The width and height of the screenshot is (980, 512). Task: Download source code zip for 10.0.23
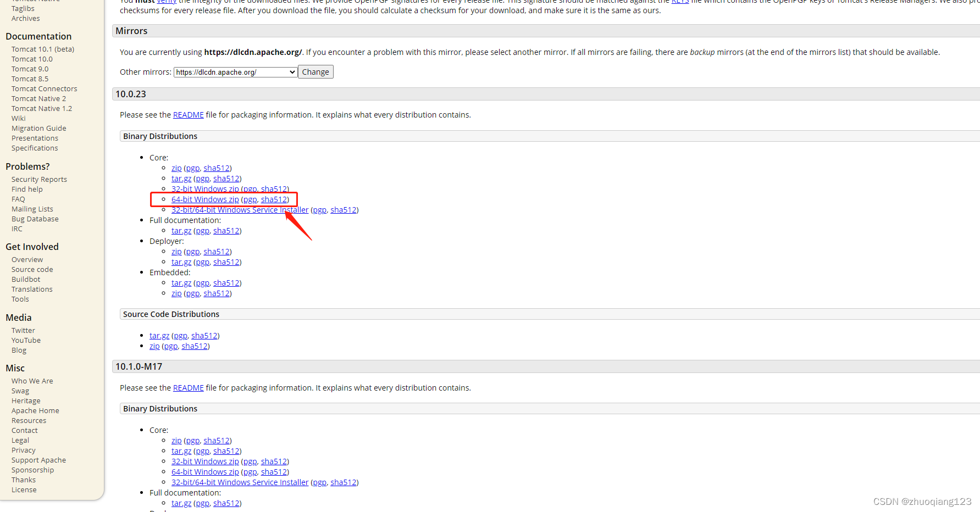coord(154,346)
